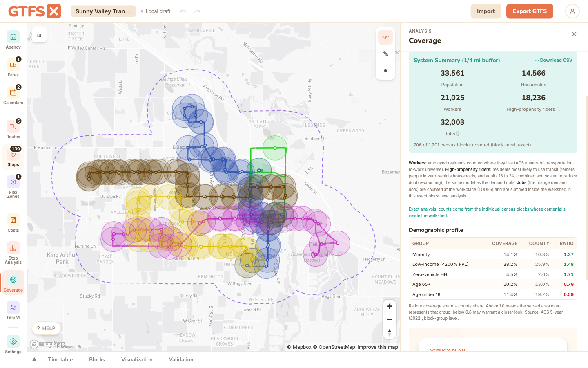Zoom out on the map
Image resolution: width=588 pixels, height=368 pixels.
point(390,319)
